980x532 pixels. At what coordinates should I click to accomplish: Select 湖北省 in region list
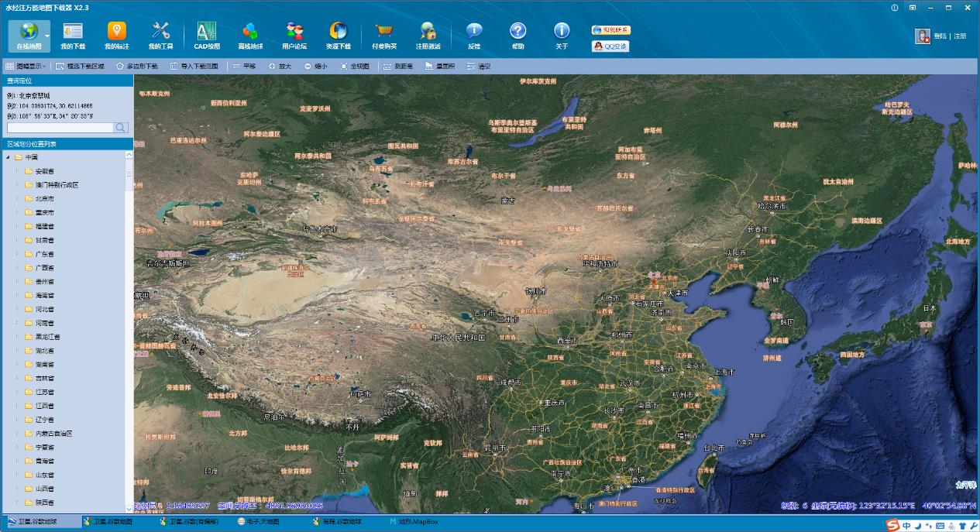(x=44, y=350)
